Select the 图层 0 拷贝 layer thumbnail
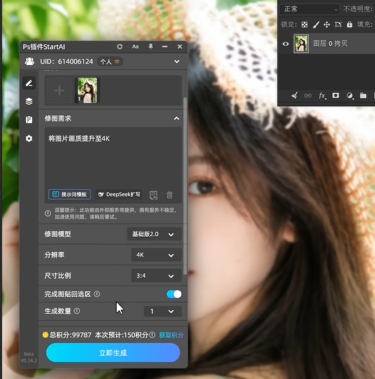 pos(301,43)
